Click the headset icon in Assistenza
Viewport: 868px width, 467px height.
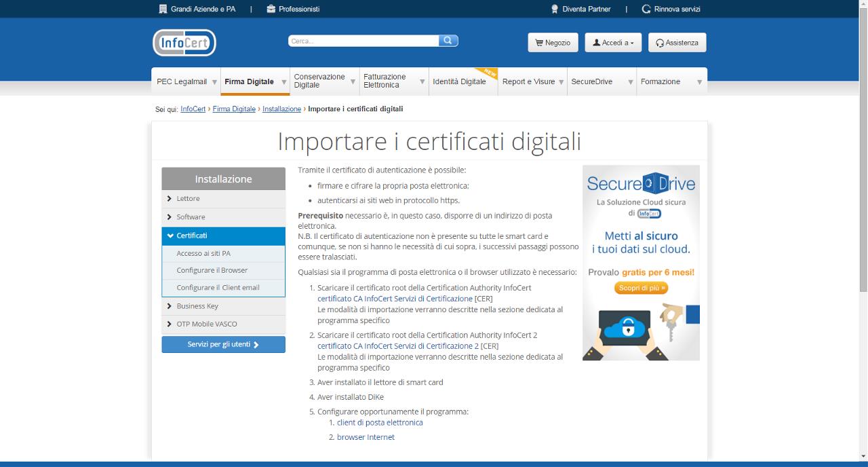pyautogui.click(x=660, y=43)
